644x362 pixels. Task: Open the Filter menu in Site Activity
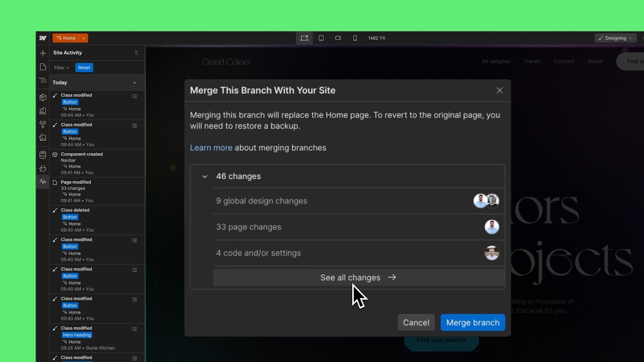62,68
